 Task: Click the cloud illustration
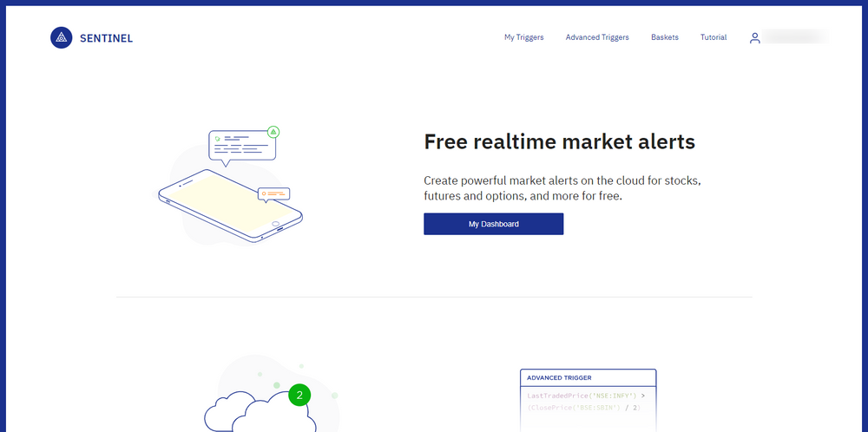pos(260,411)
